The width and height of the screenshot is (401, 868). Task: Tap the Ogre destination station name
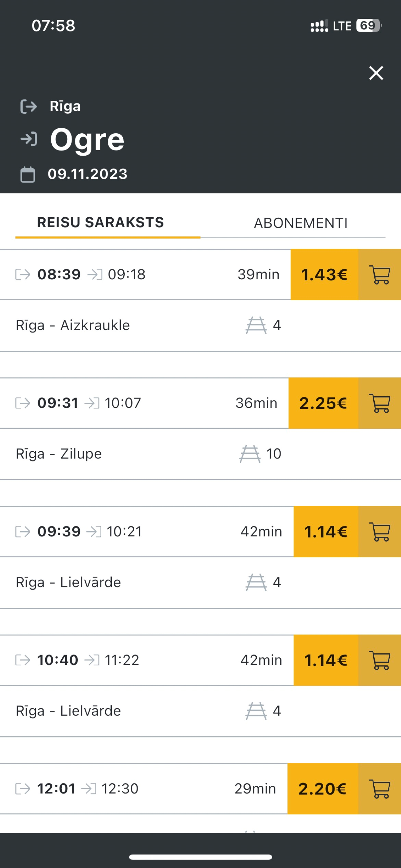point(87,139)
